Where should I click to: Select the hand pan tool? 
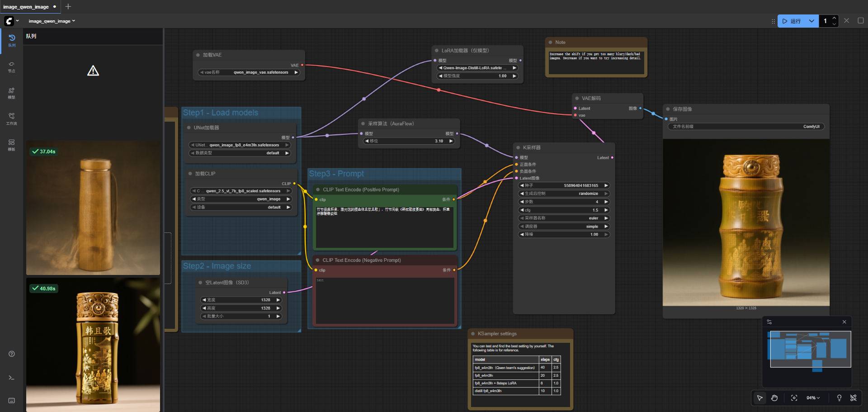774,398
